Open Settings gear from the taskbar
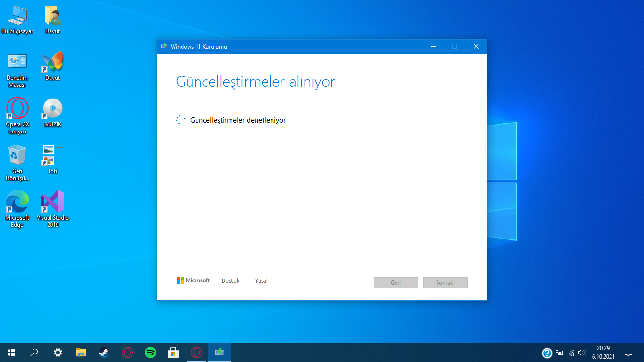644x362 pixels. (x=58, y=353)
